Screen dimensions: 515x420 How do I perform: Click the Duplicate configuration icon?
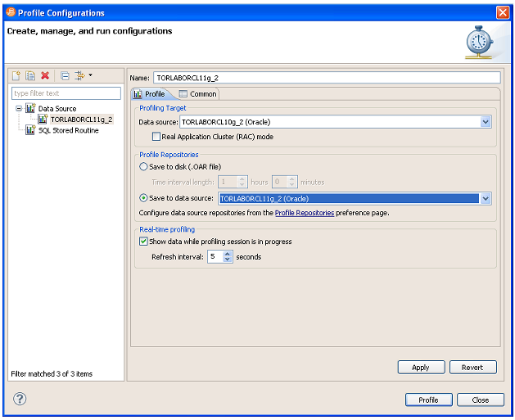(x=30, y=76)
